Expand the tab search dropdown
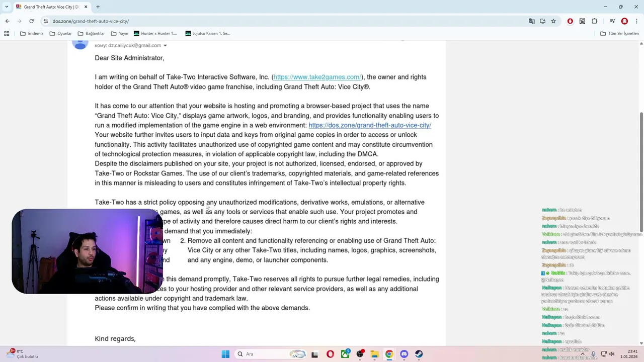 pyautogui.click(x=6, y=7)
